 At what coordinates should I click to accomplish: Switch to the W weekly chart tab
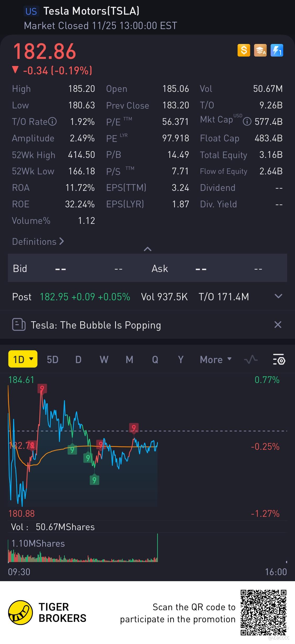pyautogui.click(x=104, y=359)
